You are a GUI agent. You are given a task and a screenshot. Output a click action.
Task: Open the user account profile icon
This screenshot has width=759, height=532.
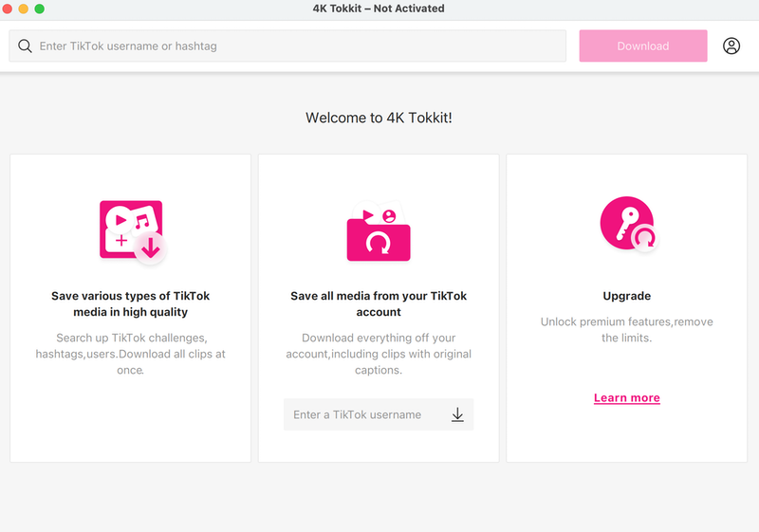[x=731, y=46]
